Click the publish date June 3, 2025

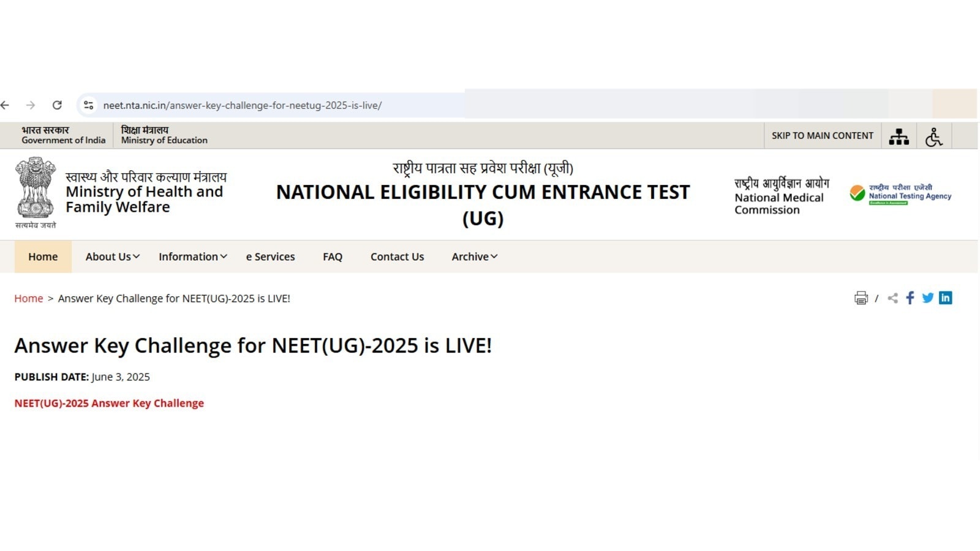[121, 377]
